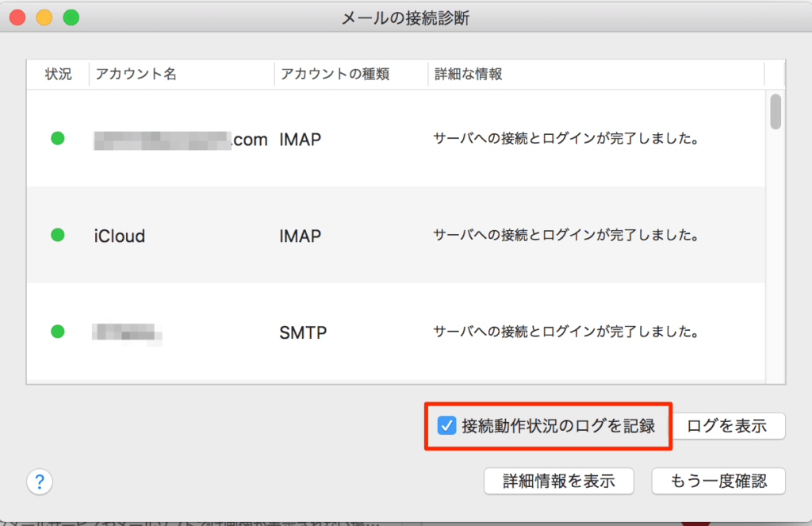This screenshot has height=526, width=812.
Task: Click the iCloud row's connection detail message
Action: pos(566,236)
